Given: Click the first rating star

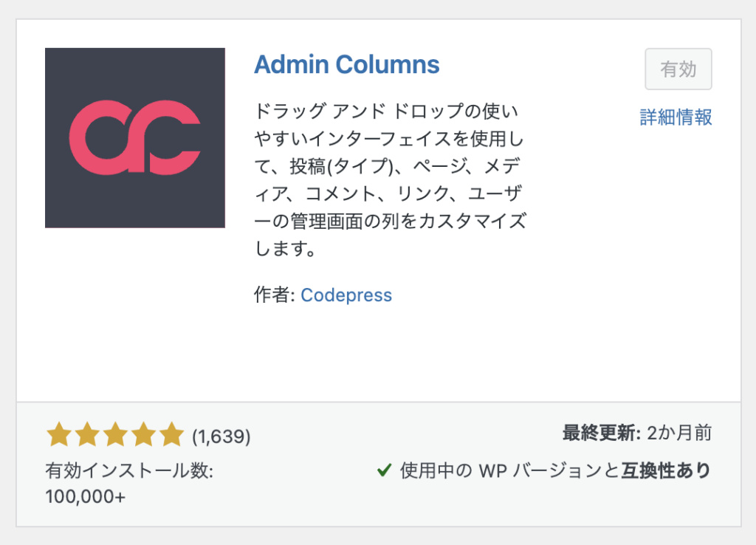Looking at the screenshot, I should coord(58,435).
